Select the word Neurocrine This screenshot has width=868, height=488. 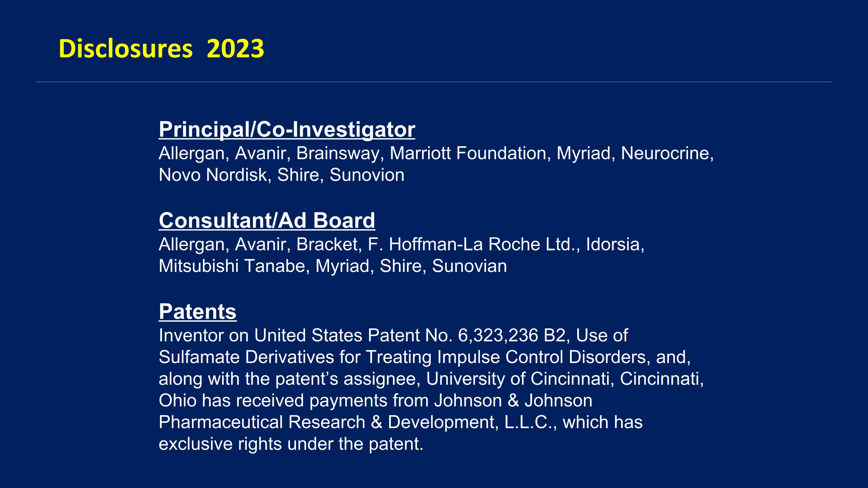667,153
